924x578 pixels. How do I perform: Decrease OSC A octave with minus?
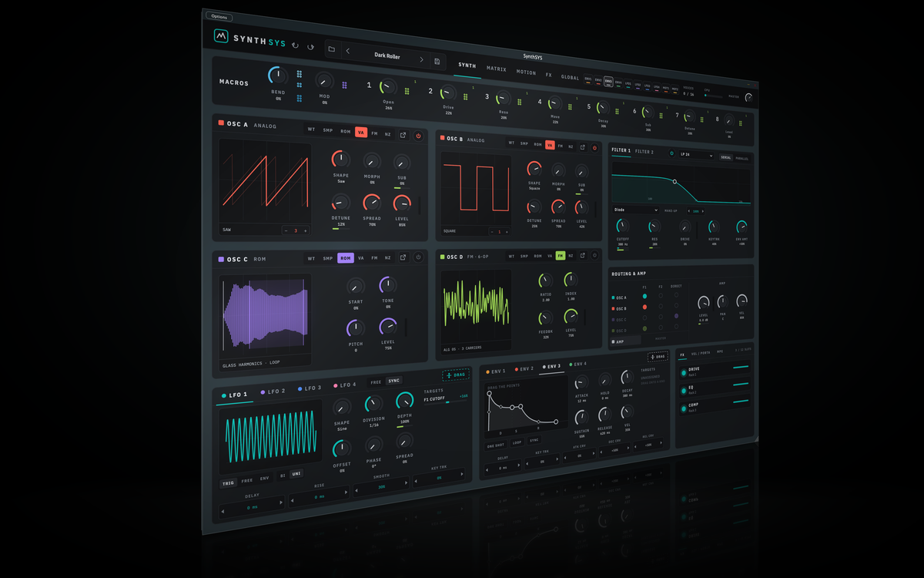click(x=286, y=230)
